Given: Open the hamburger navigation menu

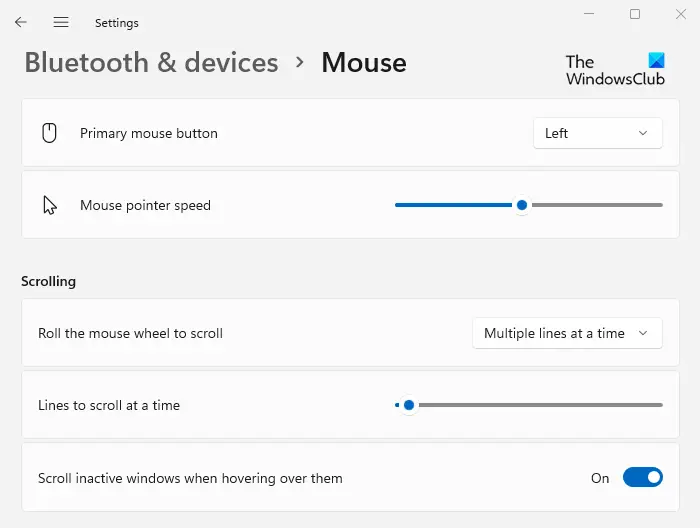Looking at the screenshot, I should [x=61, y=22].
